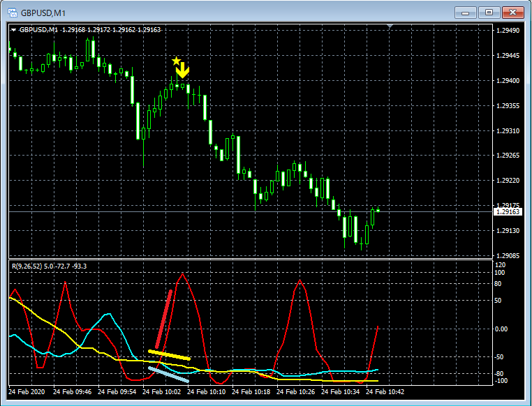Click the 24 Feb 10:26 time label
Image resolution: width=532 pixels, height=406 pixels.
tap(296, 392)
